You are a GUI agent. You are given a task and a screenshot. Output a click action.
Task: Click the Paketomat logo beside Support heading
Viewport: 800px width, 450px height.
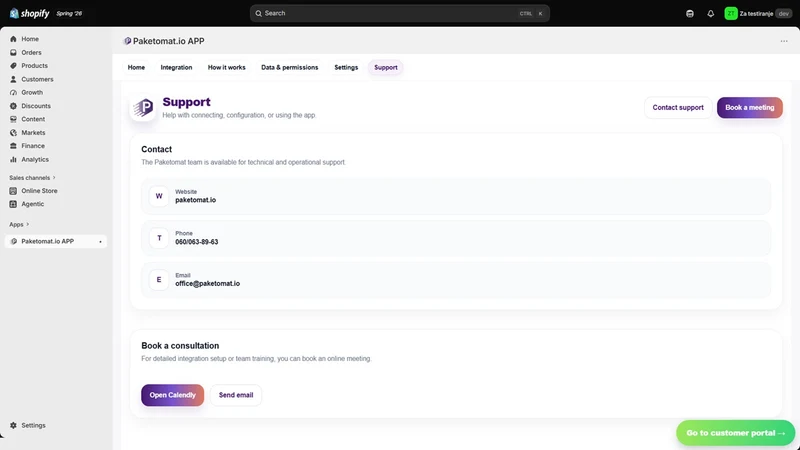(143, 107)
